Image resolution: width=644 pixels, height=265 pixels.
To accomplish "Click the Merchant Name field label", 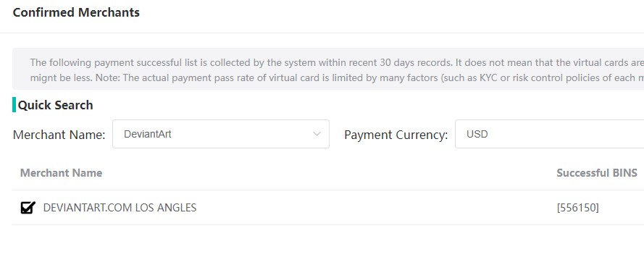I will click(59, 135).
